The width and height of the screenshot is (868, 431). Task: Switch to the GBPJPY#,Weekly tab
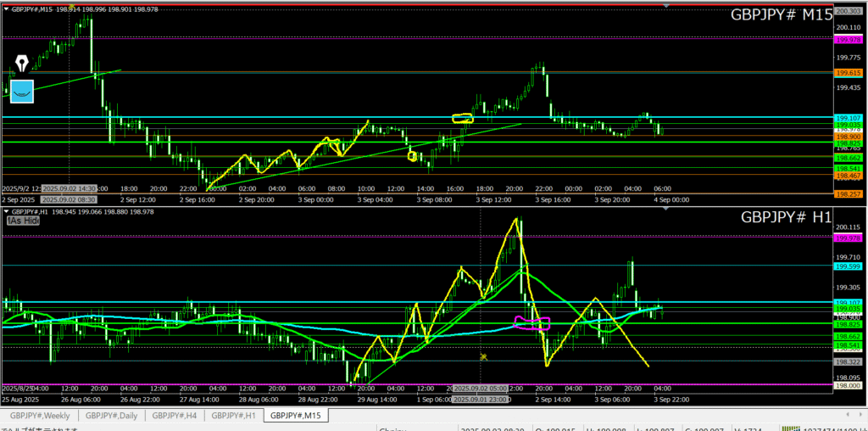39,414
